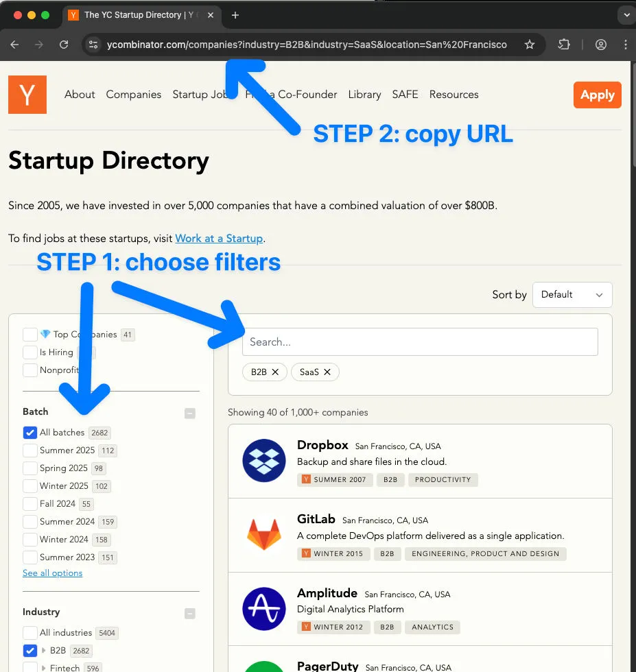The width and height of the screenshot is (636, 672).
Task: Go back to previous page
Action: point(14,45)
